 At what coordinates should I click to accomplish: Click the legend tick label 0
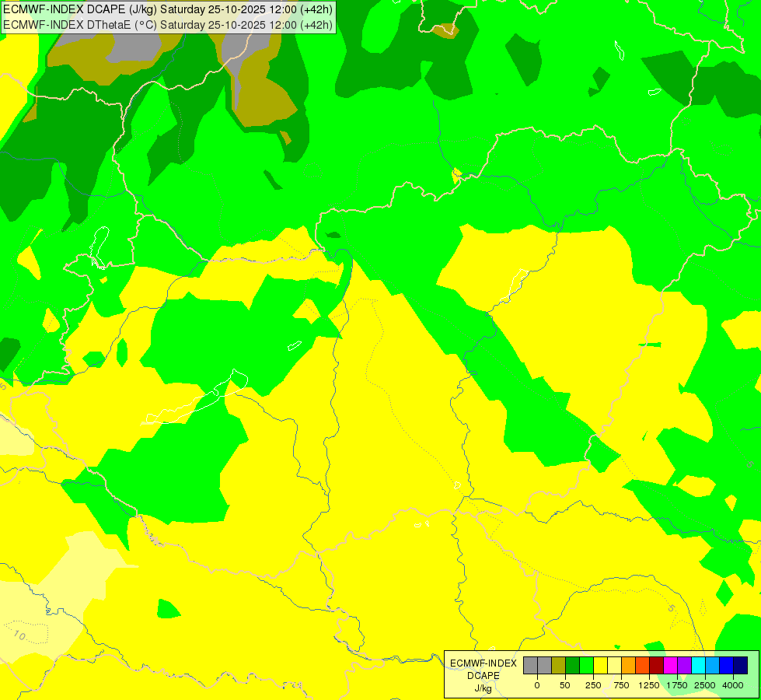click(x=537, y=685)
